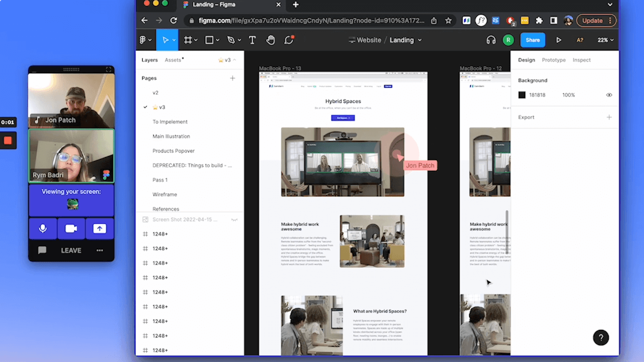Open the 22% zoom dropdown
644x362 pixels.
tap(605, 40)
